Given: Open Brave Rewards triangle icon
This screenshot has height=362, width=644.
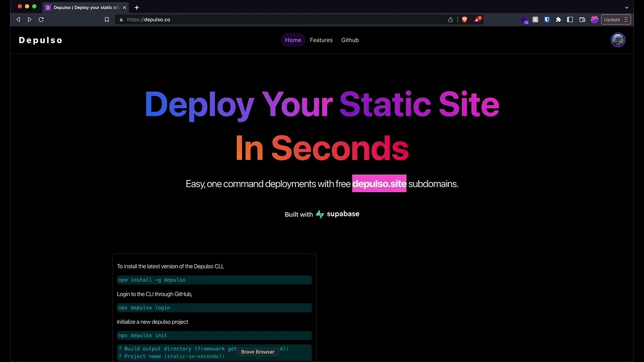Looking at the screenshot, I should click(477, 19).
